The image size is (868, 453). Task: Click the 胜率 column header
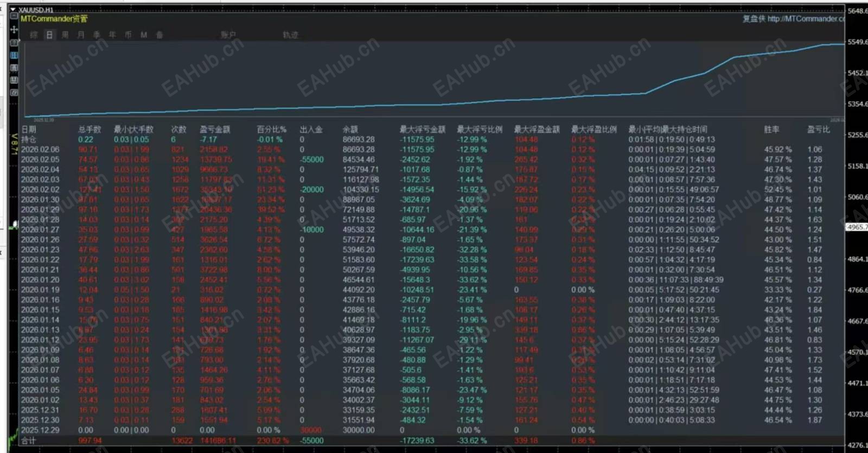[x=771, y=130]
